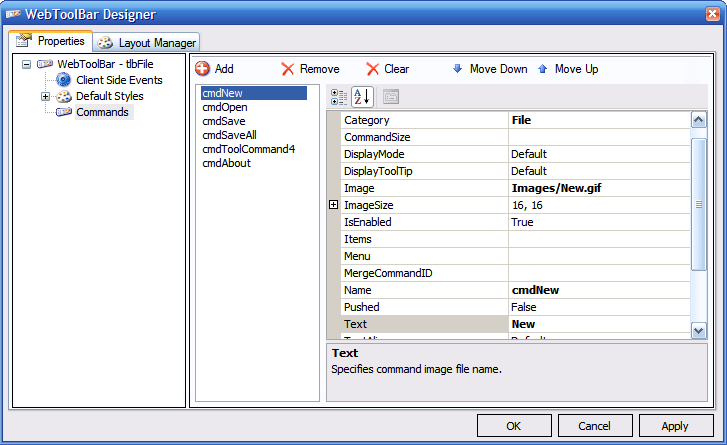The width and height of the screenshot is (727, 445).
Task: Click the OK button
Action: click(514, 426)
